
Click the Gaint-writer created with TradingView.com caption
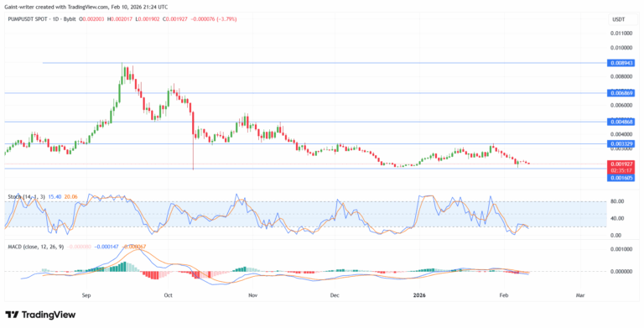click(86, 7)
